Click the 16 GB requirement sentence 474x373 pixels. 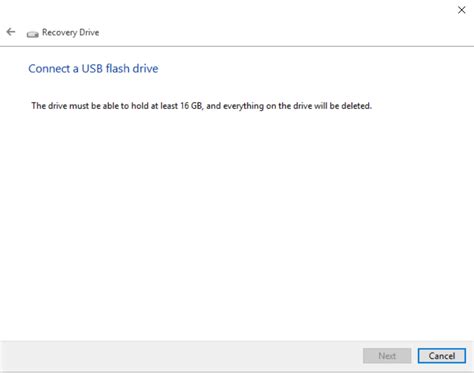201,106
